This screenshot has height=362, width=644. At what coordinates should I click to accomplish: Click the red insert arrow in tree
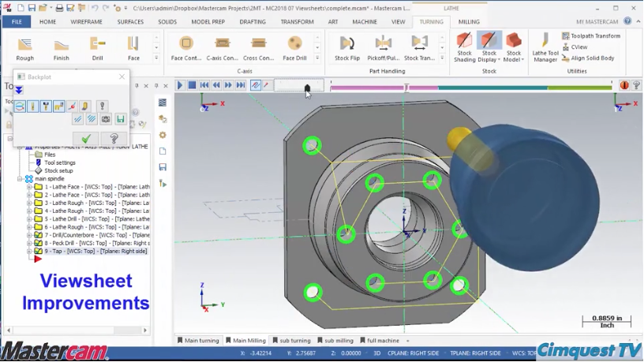pos(38,259)
